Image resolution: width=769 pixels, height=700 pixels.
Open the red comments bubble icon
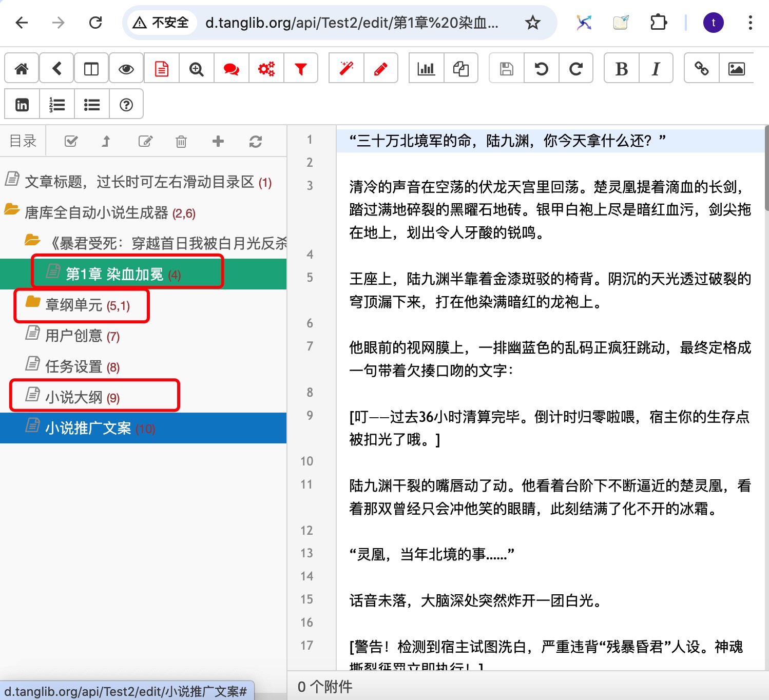point(231,68)
